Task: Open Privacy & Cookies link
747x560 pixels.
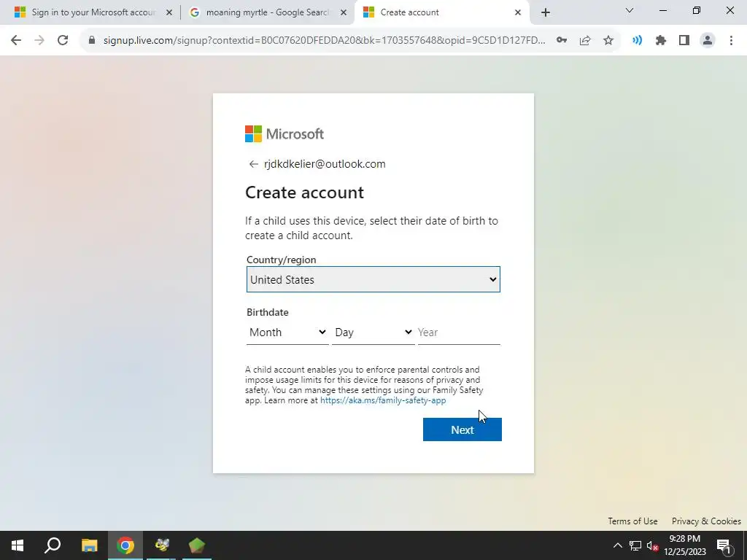Action: (706, 521)
